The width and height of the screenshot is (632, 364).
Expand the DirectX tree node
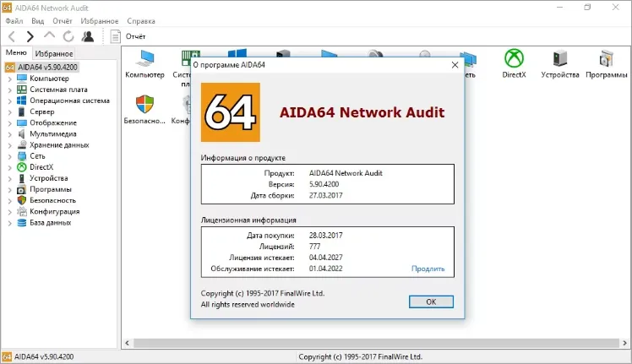(9, 167)
